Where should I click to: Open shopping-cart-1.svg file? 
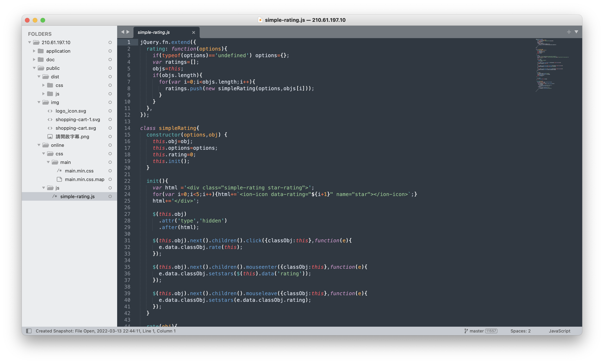coord(78,120)
